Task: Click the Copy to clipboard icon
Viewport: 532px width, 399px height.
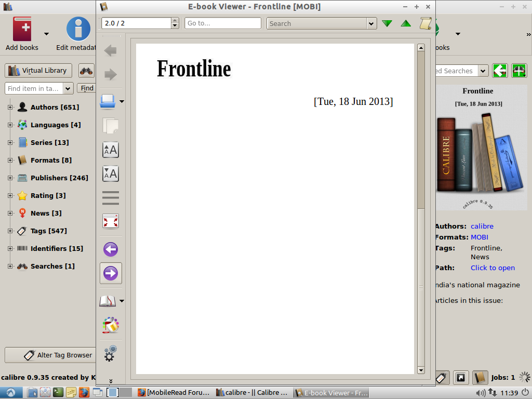Action: [110, 126]
